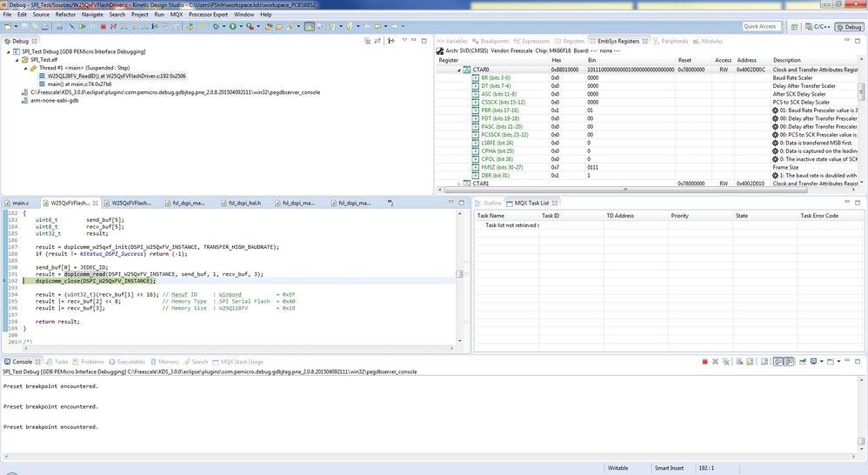The image size is (868, 475).
Task: Switch to the Outline tab
Action: pos(488,204)
